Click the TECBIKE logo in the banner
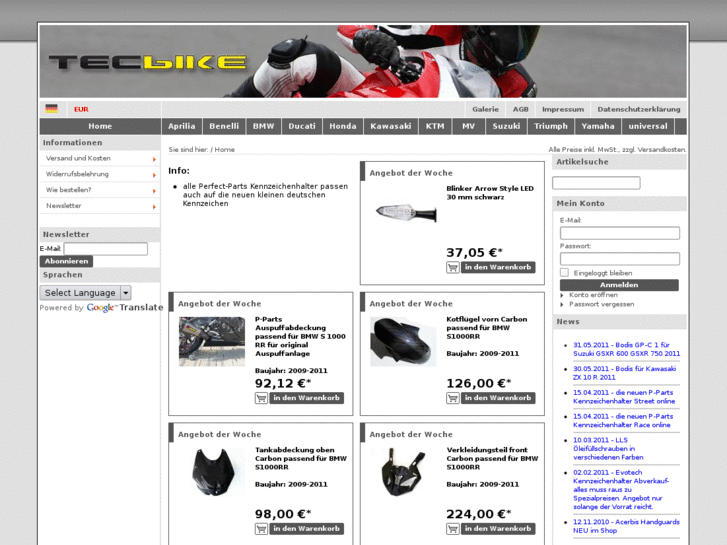Screen dimensions: 727x545 (147, 62)
